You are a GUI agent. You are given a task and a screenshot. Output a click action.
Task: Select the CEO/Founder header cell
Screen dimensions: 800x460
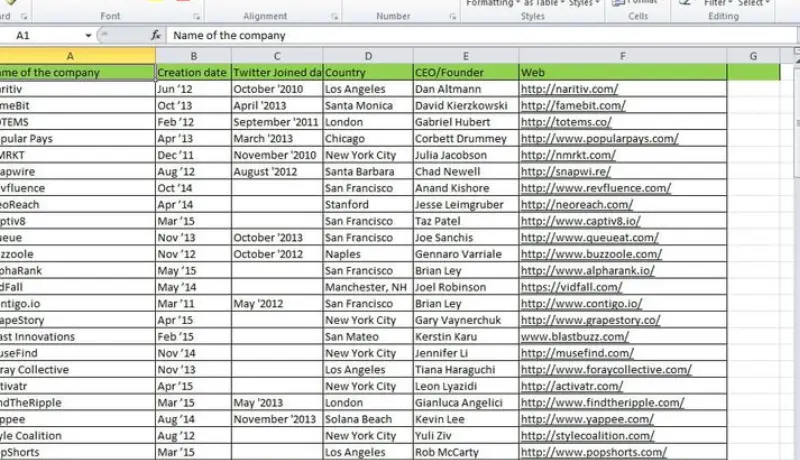466,72
